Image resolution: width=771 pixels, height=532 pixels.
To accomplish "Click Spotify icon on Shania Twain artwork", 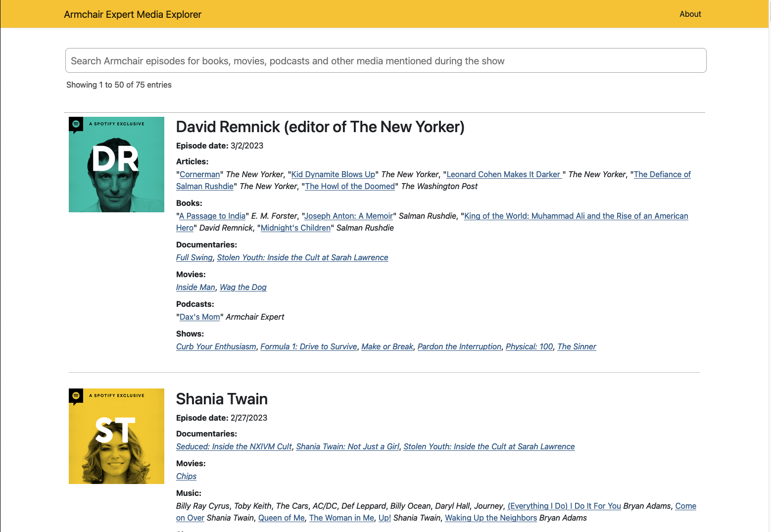I will (76, 396).
